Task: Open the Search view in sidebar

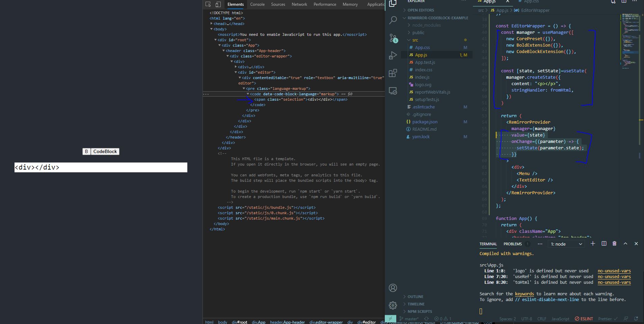Action: coord(393,20)
